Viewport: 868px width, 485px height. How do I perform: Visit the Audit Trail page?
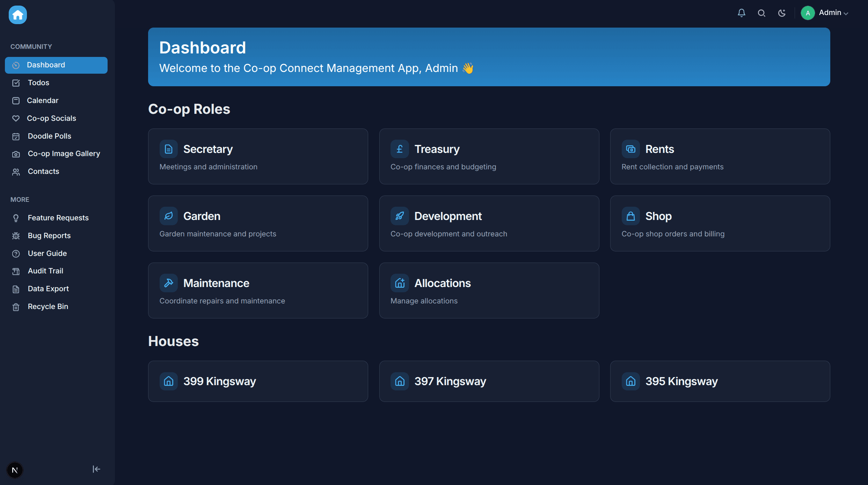pos(45,271)
